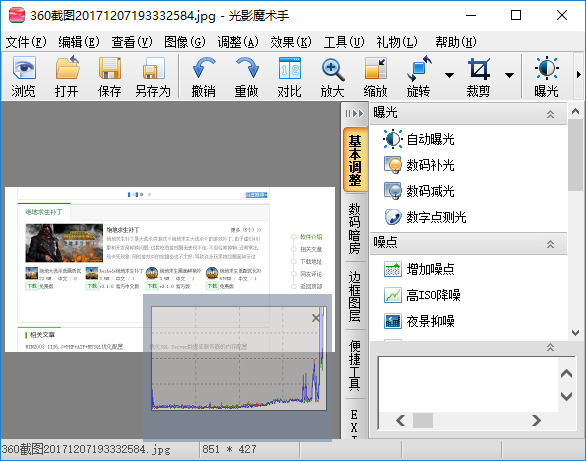Switch to 便捷工具 vertical tab
Screen dimensions: 586x461
[355, 365]
